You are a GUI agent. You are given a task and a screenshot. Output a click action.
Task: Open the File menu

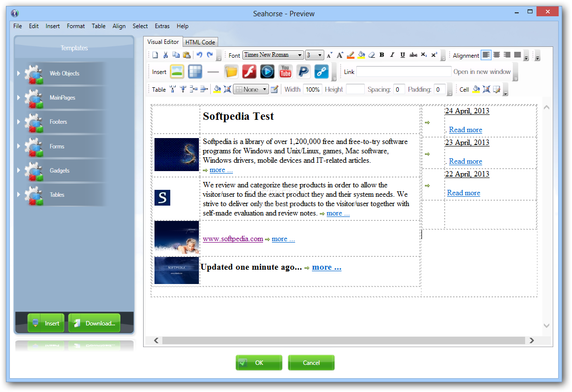(x=17, y=26)
